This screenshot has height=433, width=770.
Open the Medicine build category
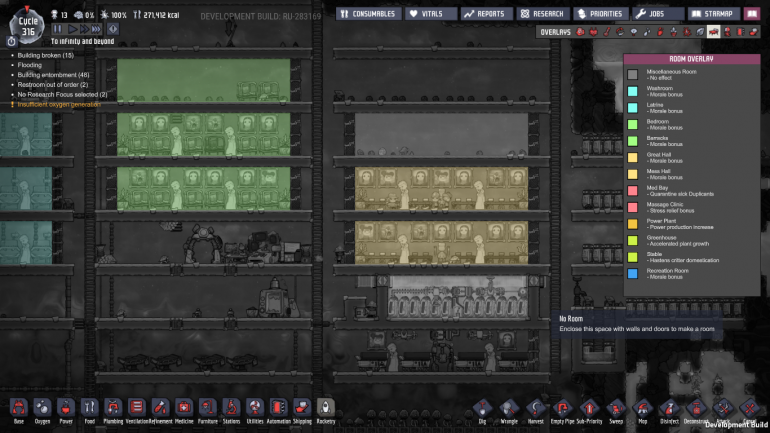click(x=184, y=408)
